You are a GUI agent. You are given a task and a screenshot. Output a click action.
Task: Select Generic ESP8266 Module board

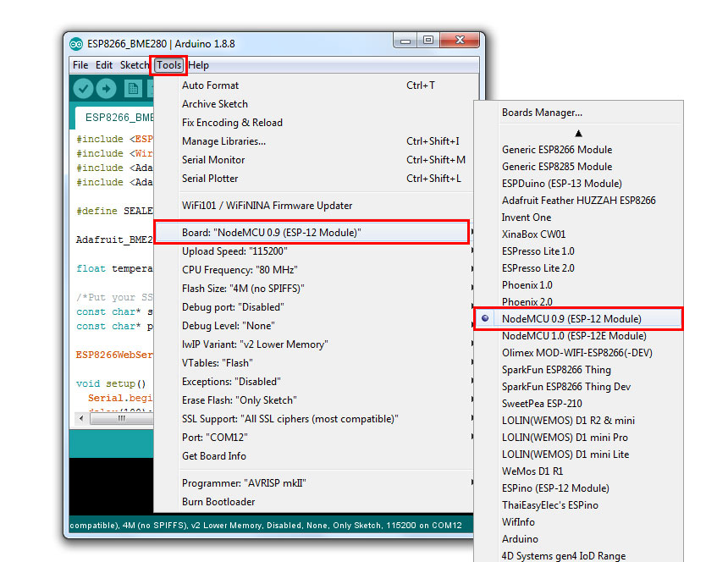click(578, 150)
